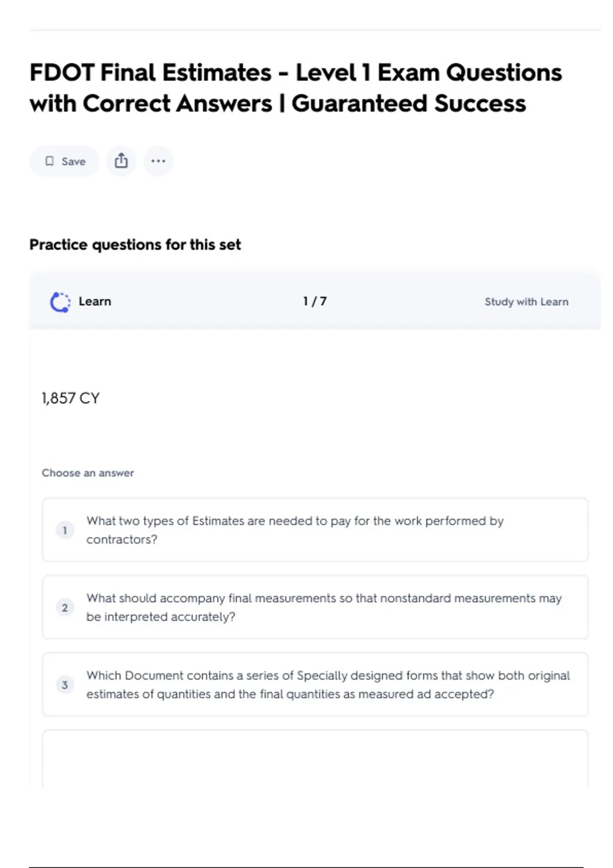Click the Practice questions for this set heading
The height and width of the screenshot is (868, 613).
(135, 245)
